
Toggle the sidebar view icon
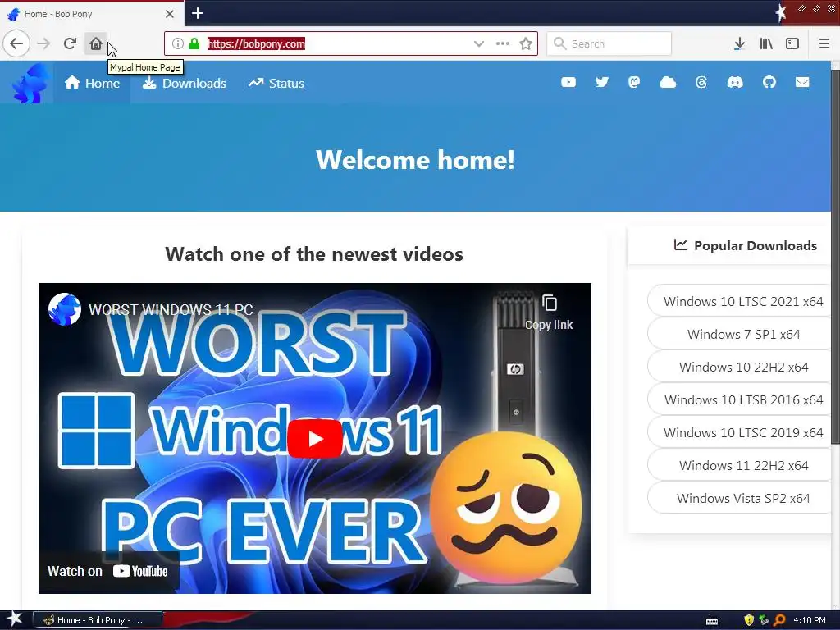click(792, 43)
